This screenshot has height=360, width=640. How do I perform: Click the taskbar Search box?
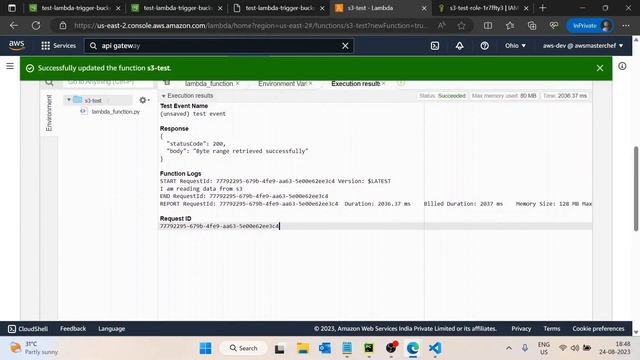tap(244, 348)
